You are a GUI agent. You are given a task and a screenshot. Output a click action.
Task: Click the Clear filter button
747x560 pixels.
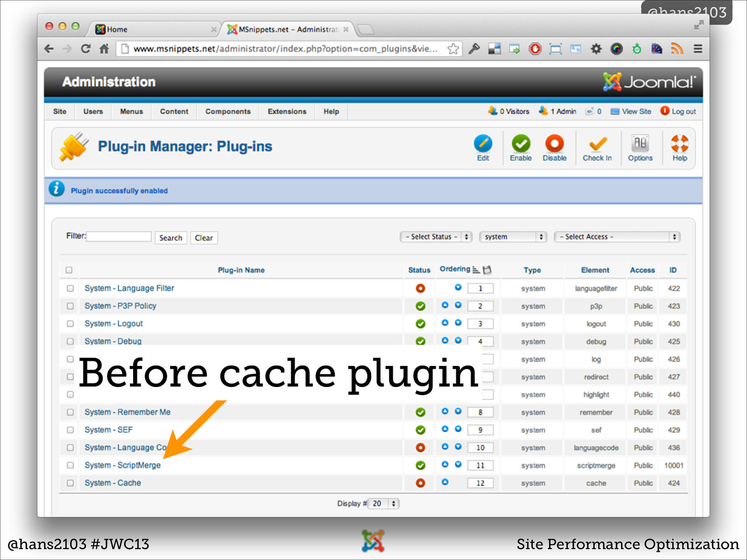click(x=204, y=238)
